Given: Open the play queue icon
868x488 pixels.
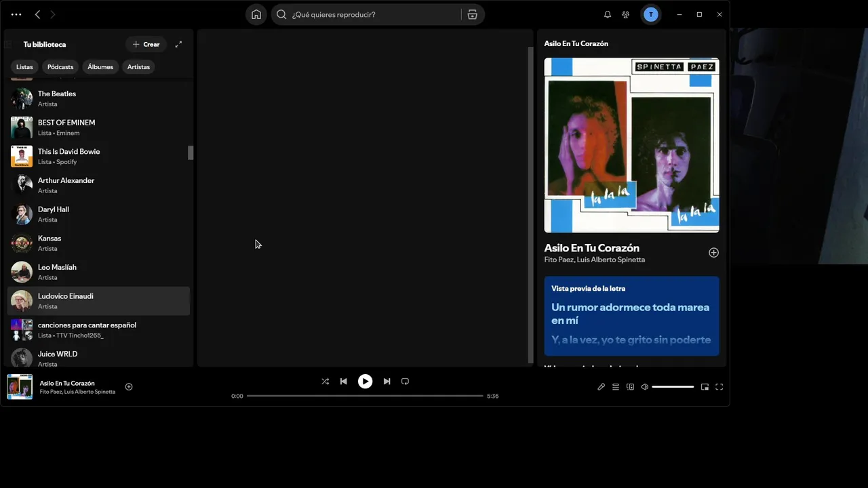Looking at the screenshot, I should (x=616, y=387).
